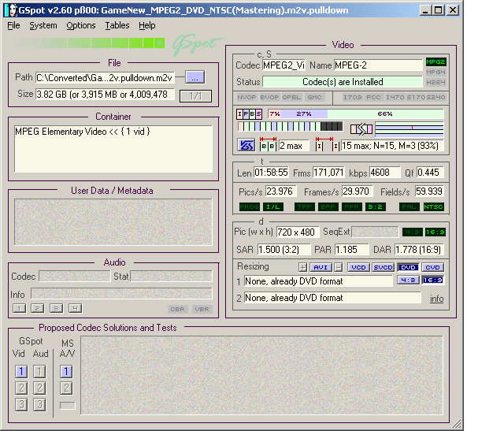Click the GMC indicator
The height and width of the screenshot is (431, 504).
[x=314, y=97]
